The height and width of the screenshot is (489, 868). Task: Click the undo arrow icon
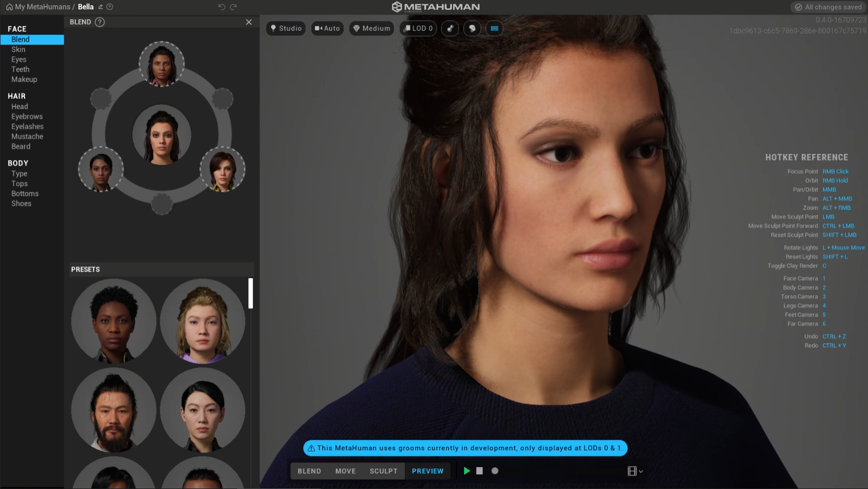[x=221, y=7]
